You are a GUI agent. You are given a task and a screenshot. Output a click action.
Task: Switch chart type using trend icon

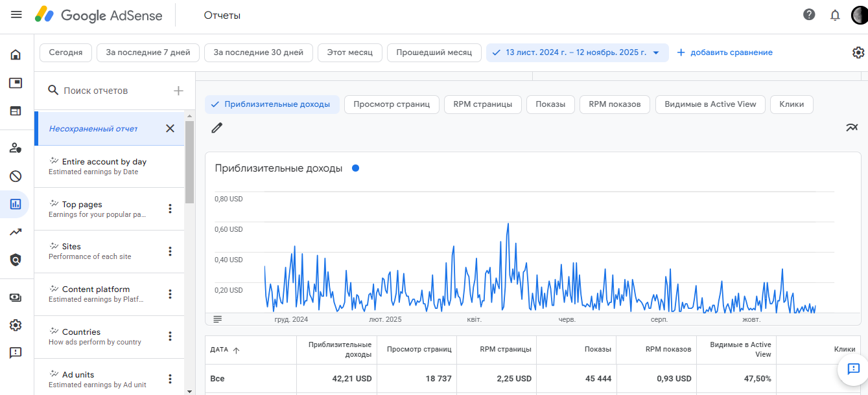[852, 128]
